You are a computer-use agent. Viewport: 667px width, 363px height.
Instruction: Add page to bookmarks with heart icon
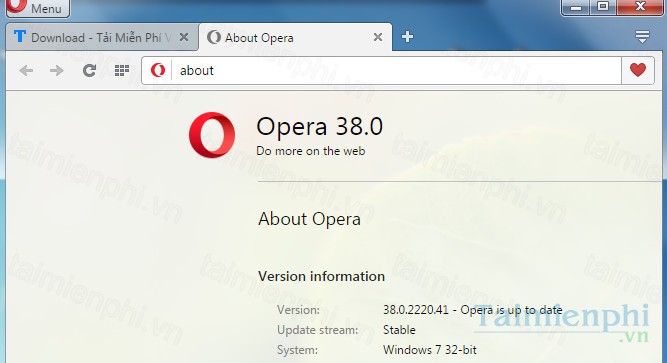[x=638, y=70]
